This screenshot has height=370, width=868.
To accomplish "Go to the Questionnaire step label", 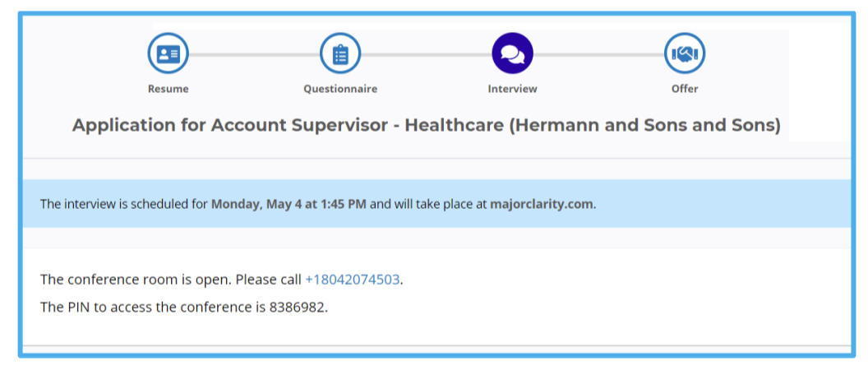I will tap(340, 89).
